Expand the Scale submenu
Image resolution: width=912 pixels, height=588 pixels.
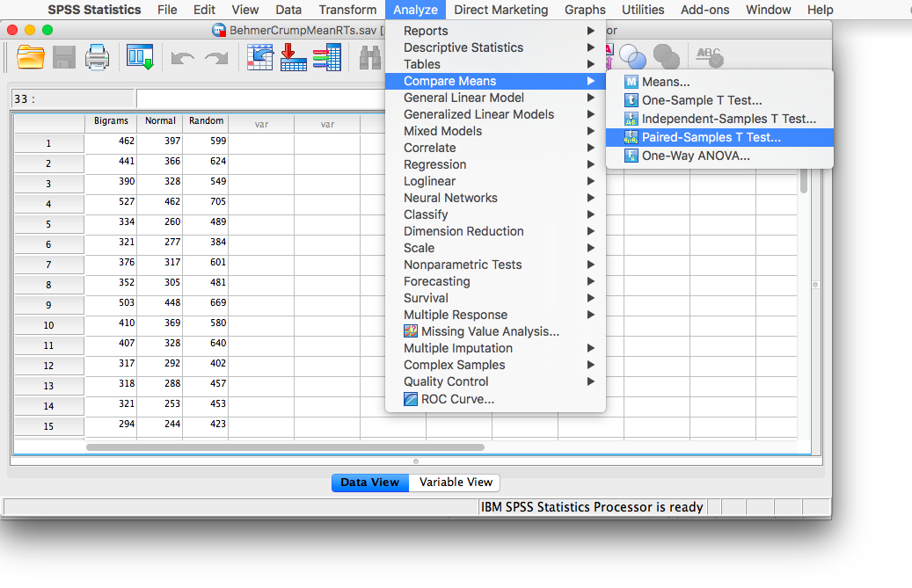[x=495, y=248]
